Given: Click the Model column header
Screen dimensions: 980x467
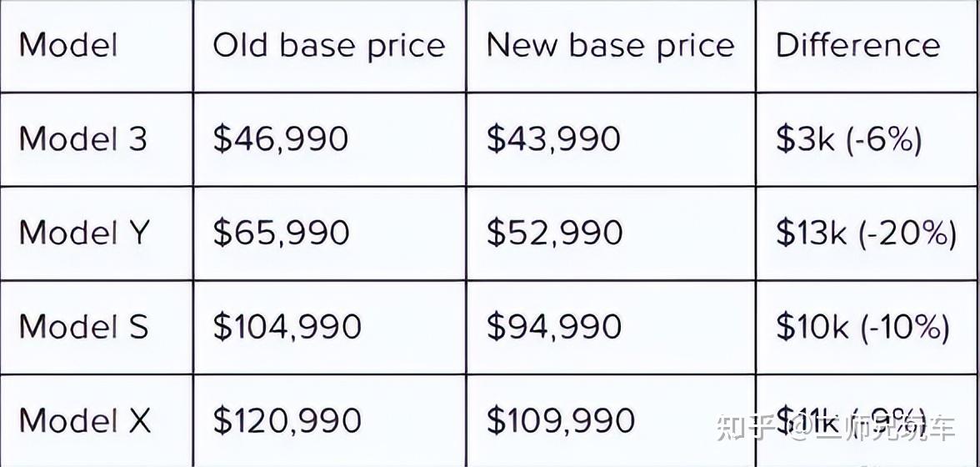Looking at the screenshot, I should [68, 45].
